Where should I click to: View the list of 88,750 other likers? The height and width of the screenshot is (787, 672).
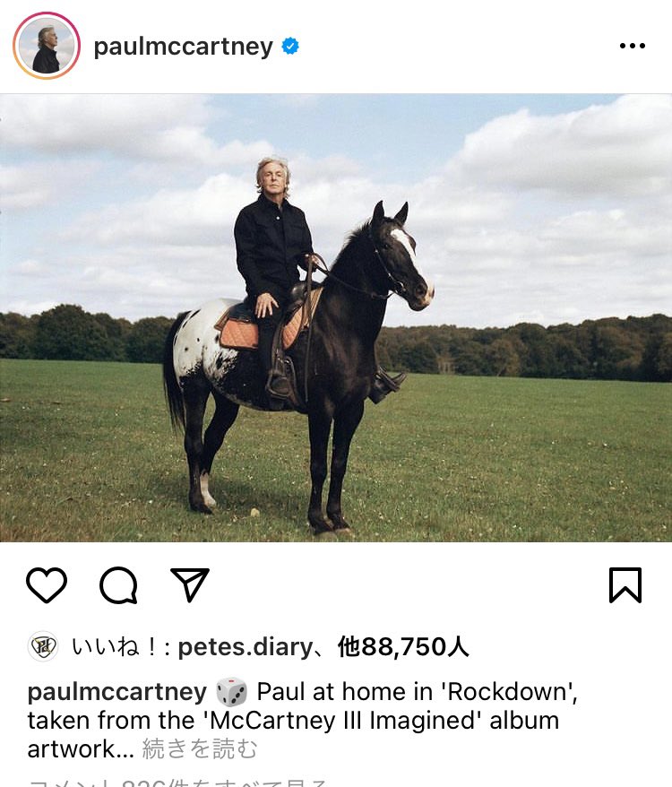point(403,647)
